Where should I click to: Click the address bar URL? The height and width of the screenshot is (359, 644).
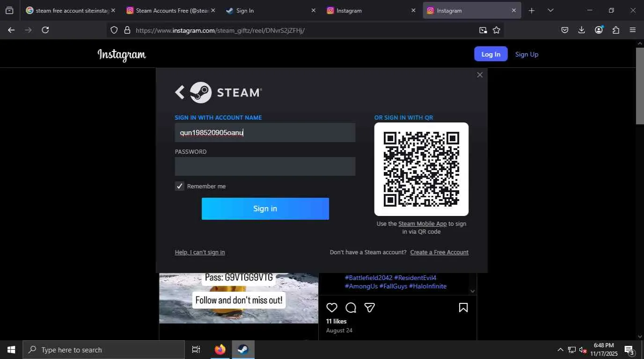click(220, 30)
